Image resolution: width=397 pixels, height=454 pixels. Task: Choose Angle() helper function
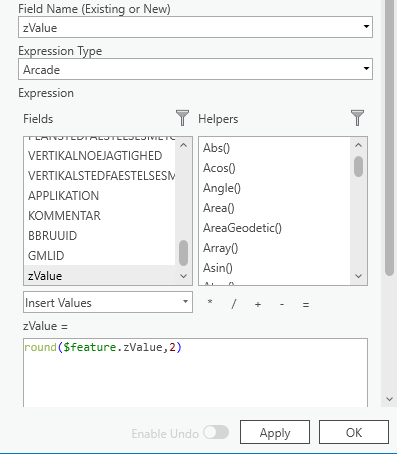(275, 188)
